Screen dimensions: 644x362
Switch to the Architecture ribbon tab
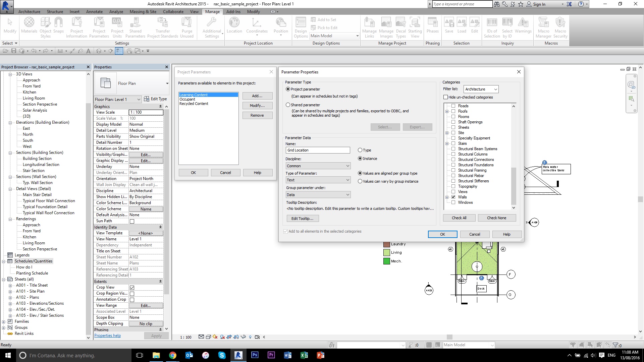coord(29,11)
